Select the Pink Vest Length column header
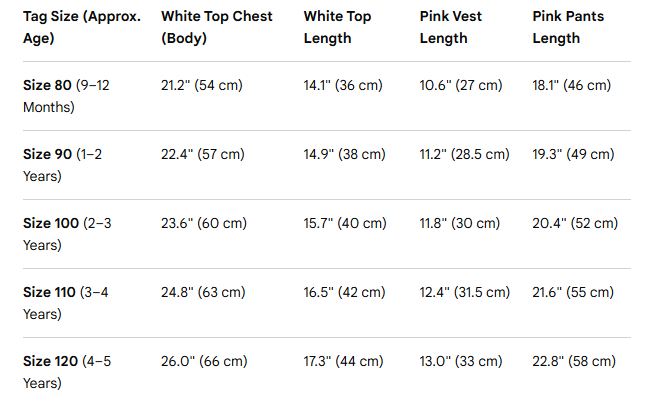 point(451,27)
